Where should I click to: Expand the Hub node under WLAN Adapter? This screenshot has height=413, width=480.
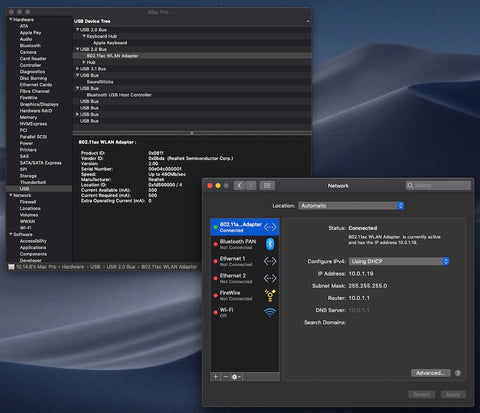[x=84, y=62]
